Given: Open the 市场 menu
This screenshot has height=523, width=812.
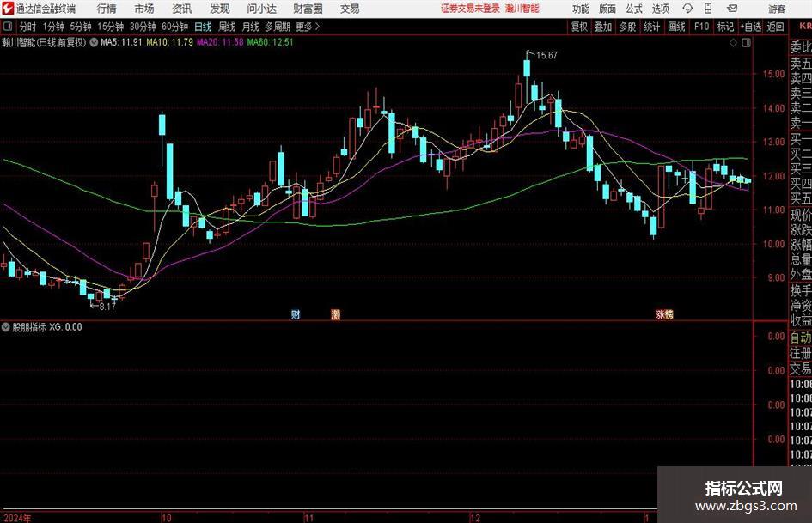Looking at the screenshot, I should (144, 9).
